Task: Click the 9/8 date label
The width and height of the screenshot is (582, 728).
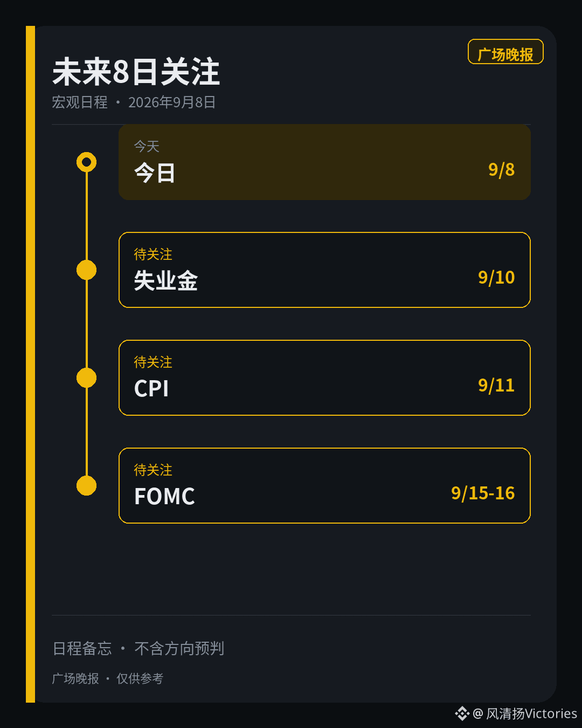Action: click(501, 170)
